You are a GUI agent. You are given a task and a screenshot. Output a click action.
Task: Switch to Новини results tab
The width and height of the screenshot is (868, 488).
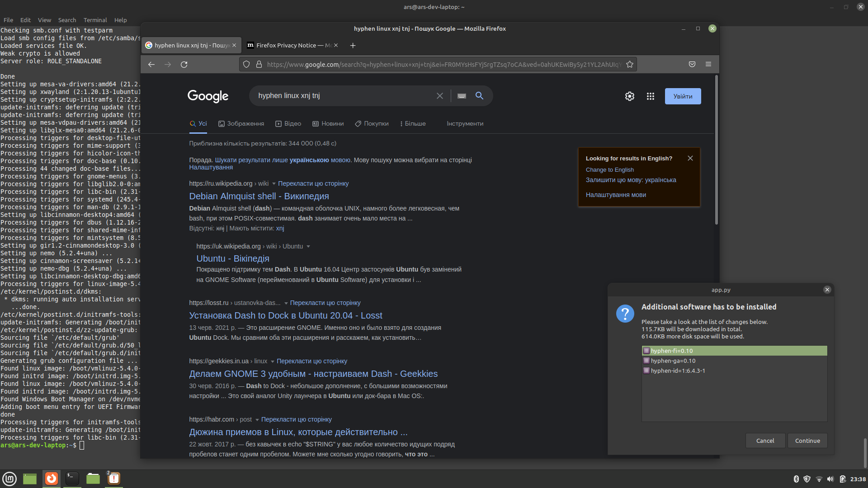pyautogui.click(x=328, y=123)
